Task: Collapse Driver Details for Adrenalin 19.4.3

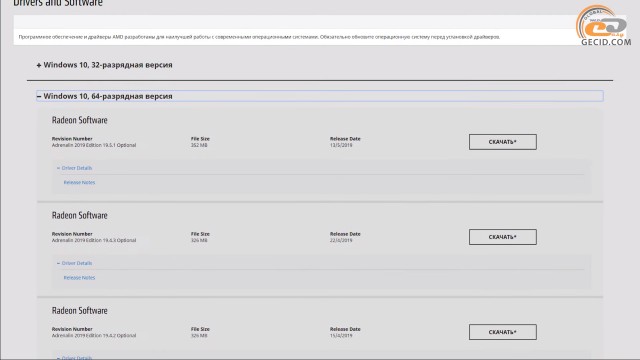Action: tap(74, 263)
